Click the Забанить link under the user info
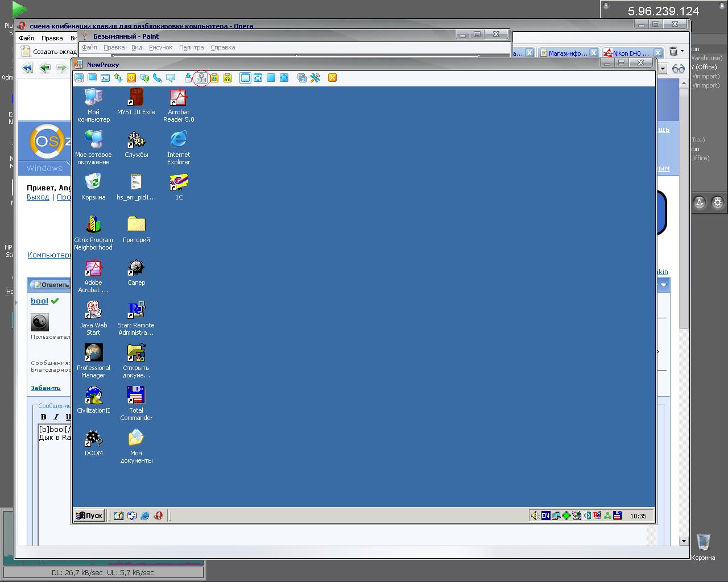The width and height of the screenshot is (728, 582). tap(45, 388)
